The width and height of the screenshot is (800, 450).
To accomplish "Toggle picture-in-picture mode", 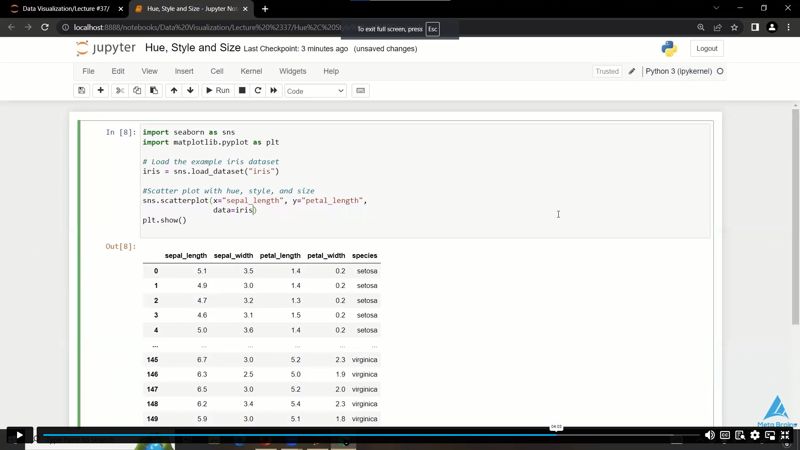I will tap(770, 435).
